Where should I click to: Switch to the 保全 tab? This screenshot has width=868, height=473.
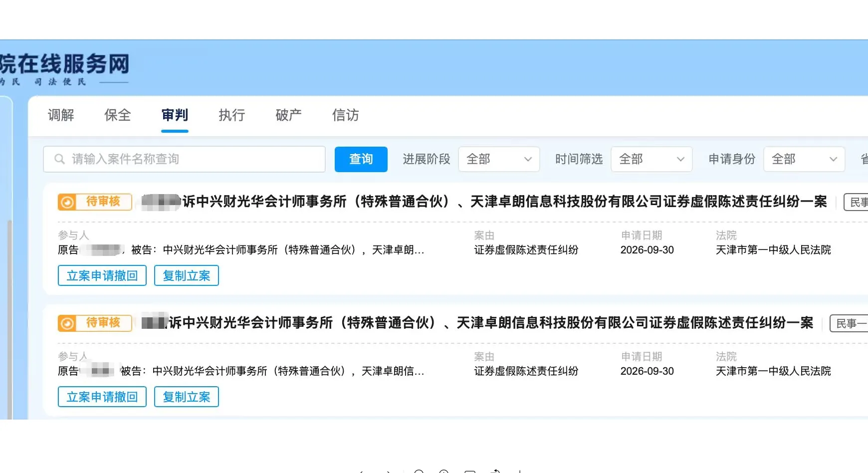[118, 115]
